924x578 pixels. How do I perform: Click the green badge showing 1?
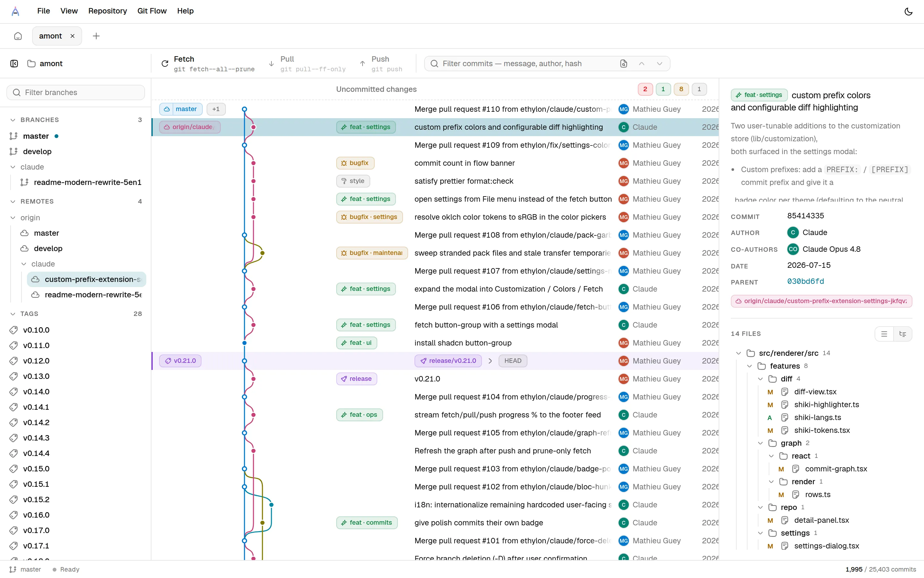pyautogui.click(x=663, y=89)
